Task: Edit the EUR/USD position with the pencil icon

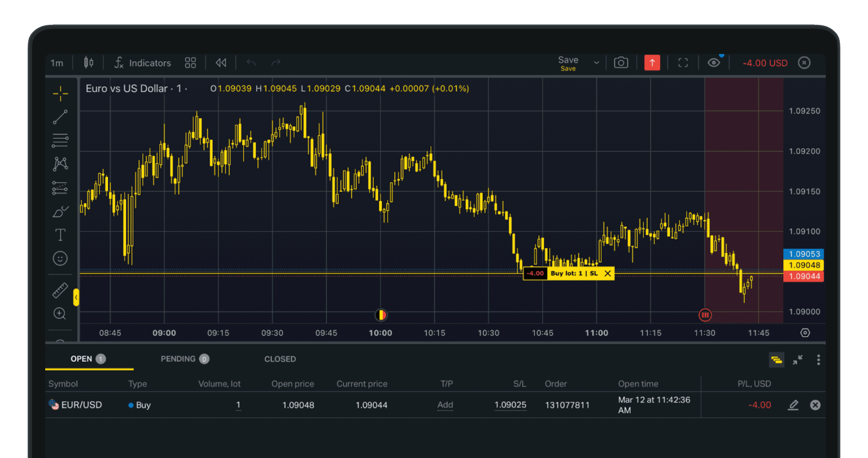Action: coord(794,405)
